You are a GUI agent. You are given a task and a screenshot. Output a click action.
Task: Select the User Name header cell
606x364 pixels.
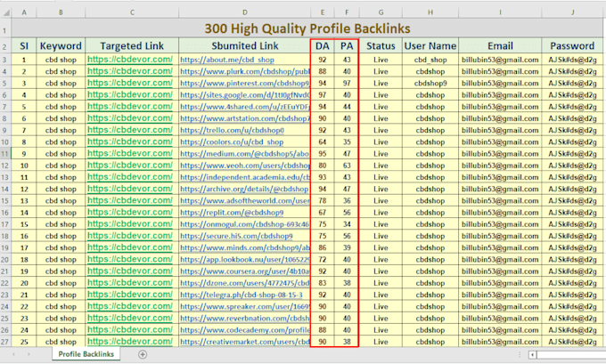[x=430, y=46]
